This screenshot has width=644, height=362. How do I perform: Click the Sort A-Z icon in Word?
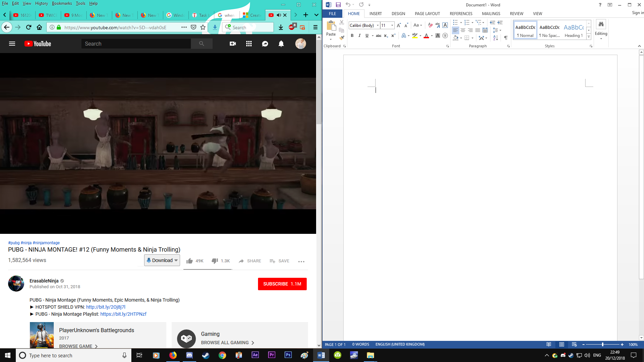pos(496,38)
